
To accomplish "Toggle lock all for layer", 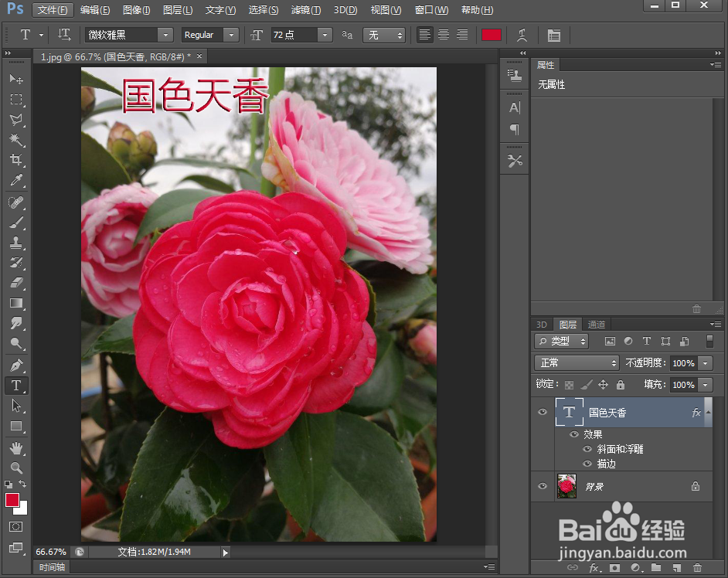I will [621, 385].
